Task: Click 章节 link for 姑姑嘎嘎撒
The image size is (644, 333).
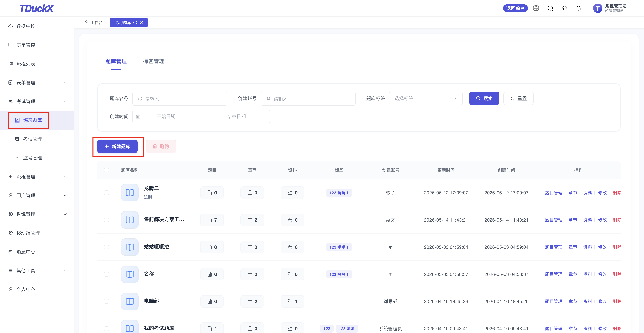Action: click(x=573, y=247)
